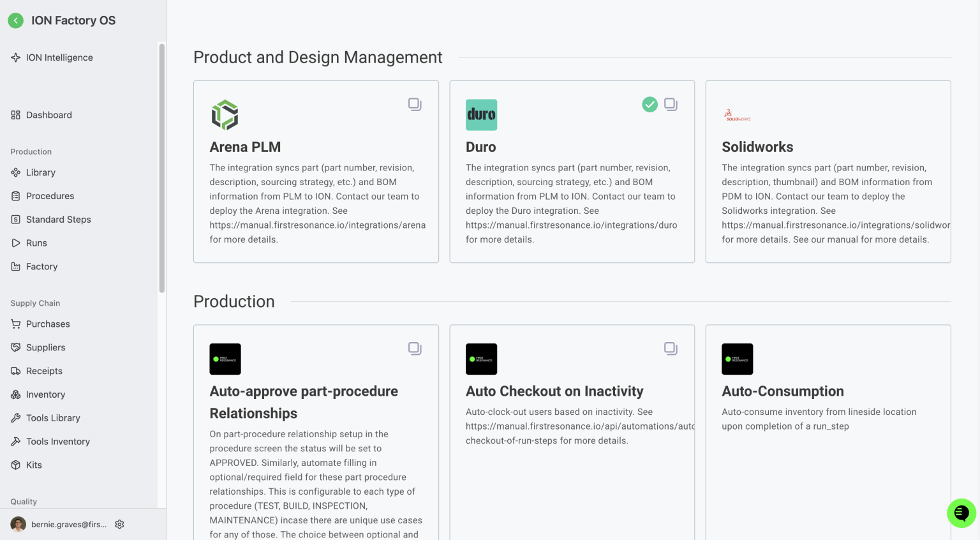This screenshot has height=540, width=980.
Task: Go to Dashboard
Action: [49, 115]
